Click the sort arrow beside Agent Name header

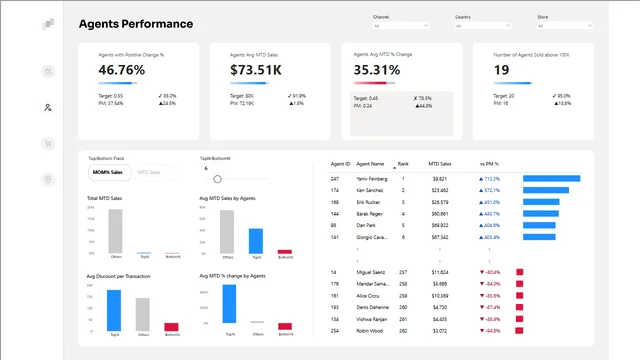tap(394, 167)
